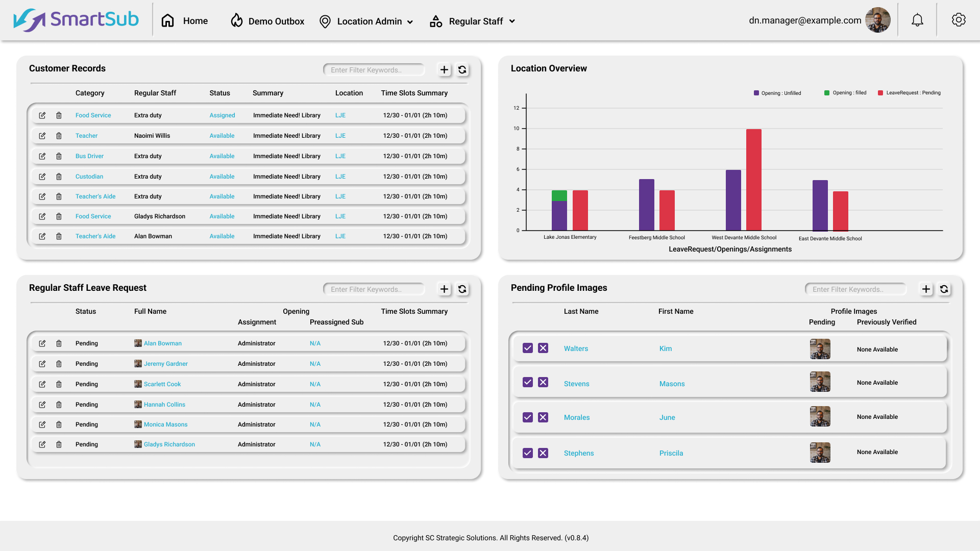
Task: Open the Teacher category link
Action: point(86,136)
